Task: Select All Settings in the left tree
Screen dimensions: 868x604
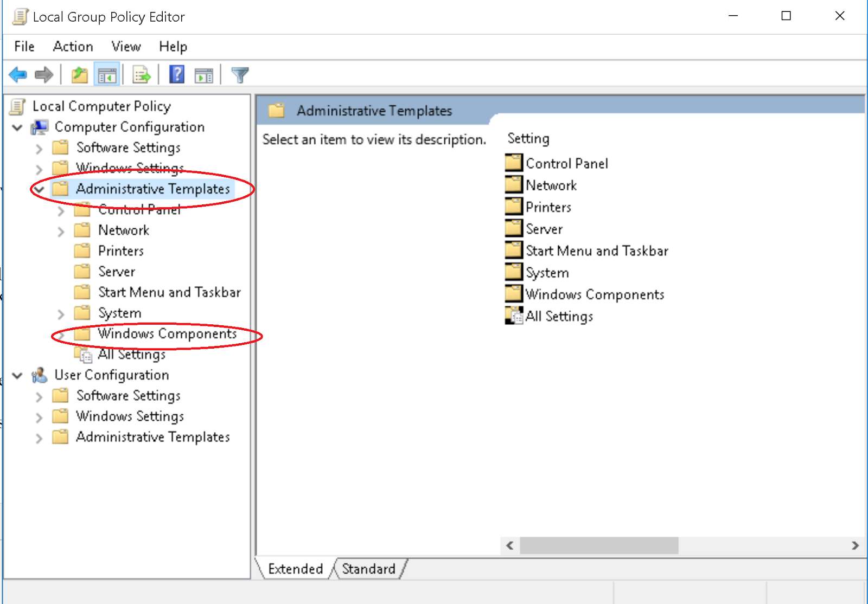Action: coord(132,354)
